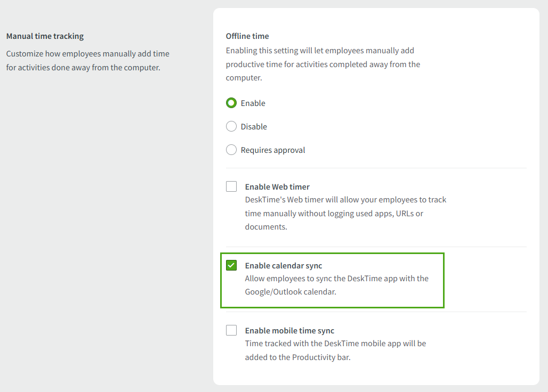The width and height of the screenshot is (548, 392).
Task: Click the Web timer description text
Action: tap(345, 213)
